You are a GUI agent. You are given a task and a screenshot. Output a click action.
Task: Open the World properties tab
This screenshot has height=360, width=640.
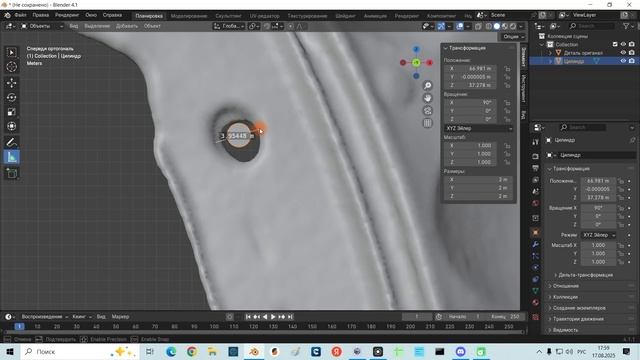coord(536,203)
